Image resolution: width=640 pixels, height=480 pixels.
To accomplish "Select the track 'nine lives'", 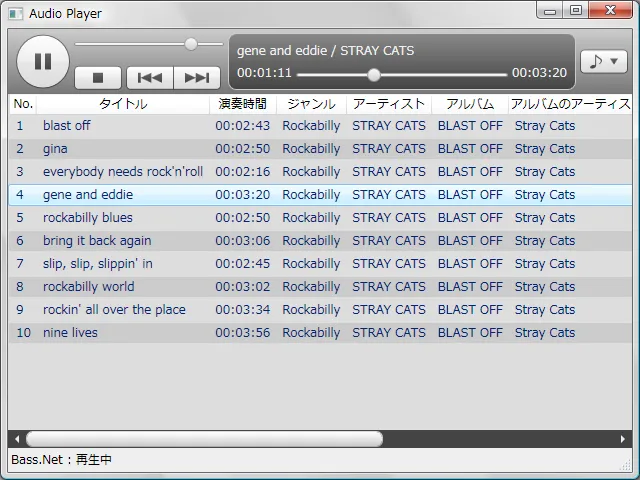I will (x=70, y=333).
